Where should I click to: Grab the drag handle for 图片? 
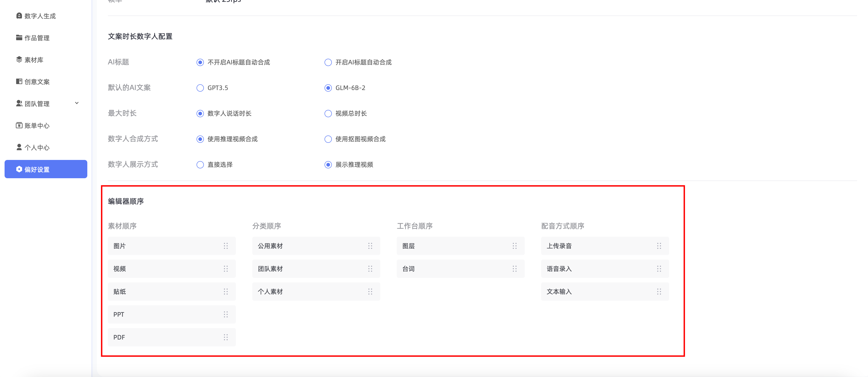(226, 246)
